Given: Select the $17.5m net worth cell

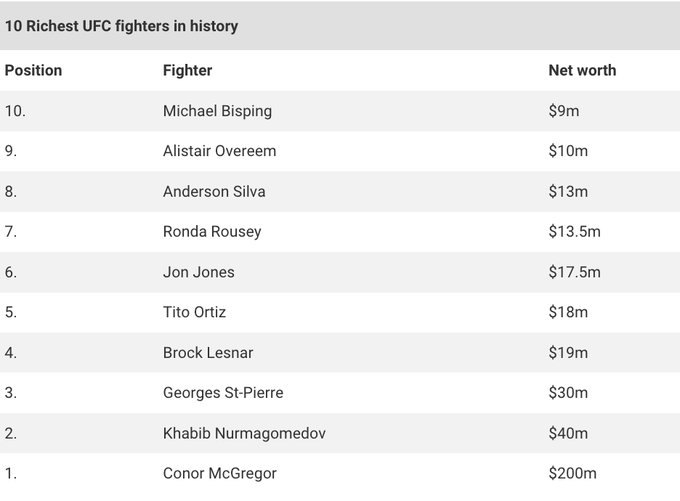Looking at the screenshot, I should [575, 272].
